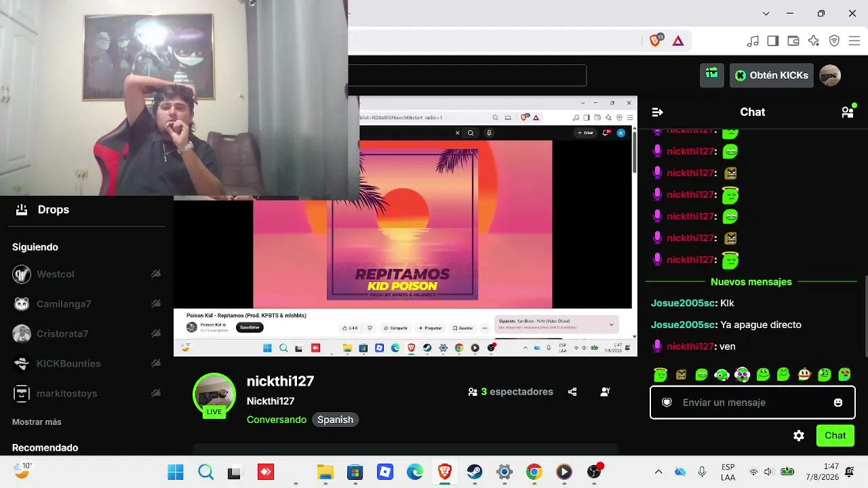Open the Kick profile avatar menu
Viewport: 868px width, 488px height.
click(x=830, y=75)
